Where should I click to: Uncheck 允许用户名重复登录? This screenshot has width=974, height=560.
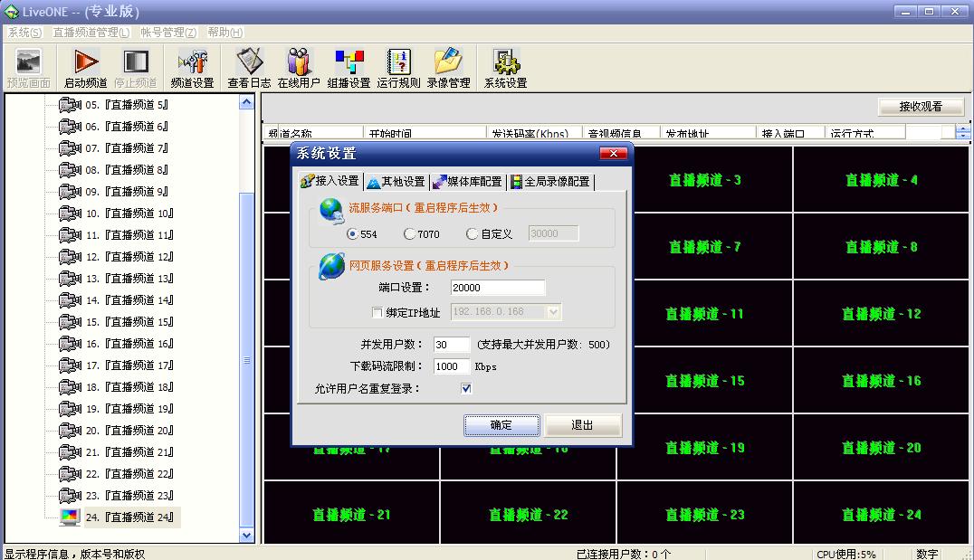pos(465,388)
